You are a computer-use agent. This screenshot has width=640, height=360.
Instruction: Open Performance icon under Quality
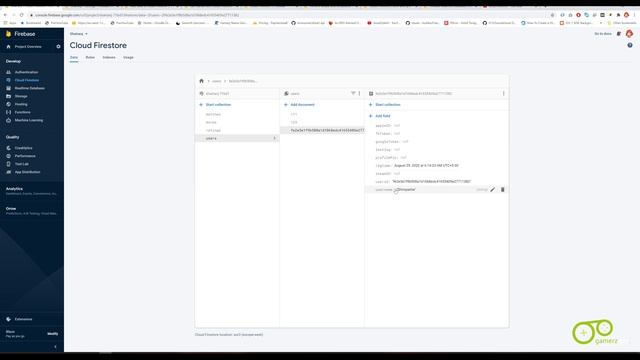click(8, 156)
